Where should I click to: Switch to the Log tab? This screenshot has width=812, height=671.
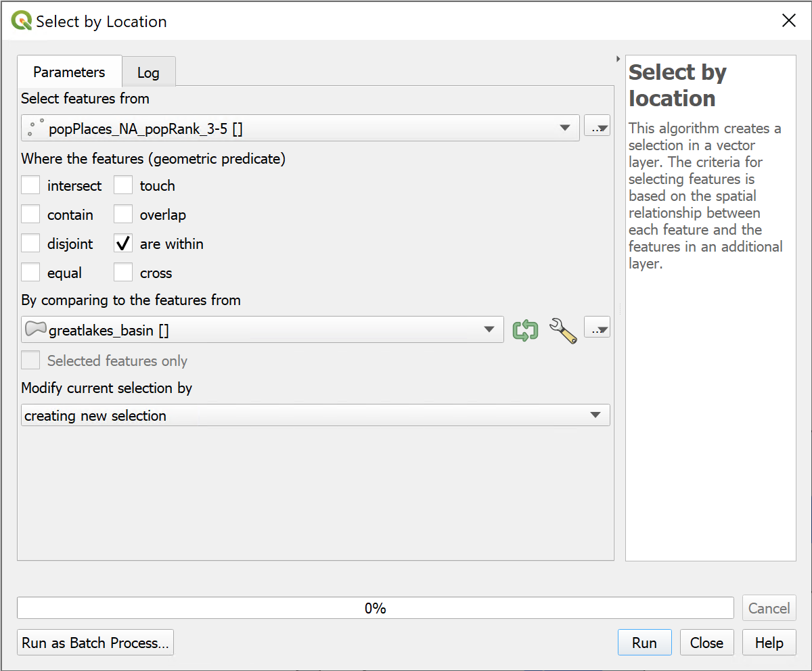pos(148,72)
